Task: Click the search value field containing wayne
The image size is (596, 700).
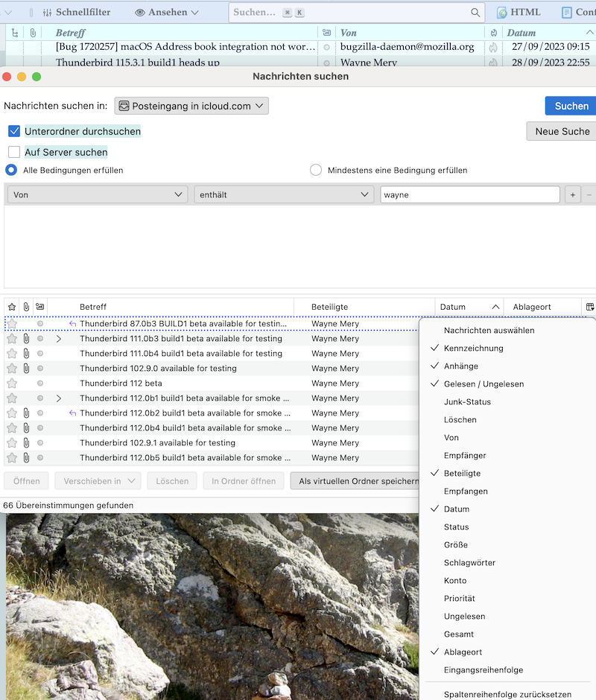Action: (469, 194)
